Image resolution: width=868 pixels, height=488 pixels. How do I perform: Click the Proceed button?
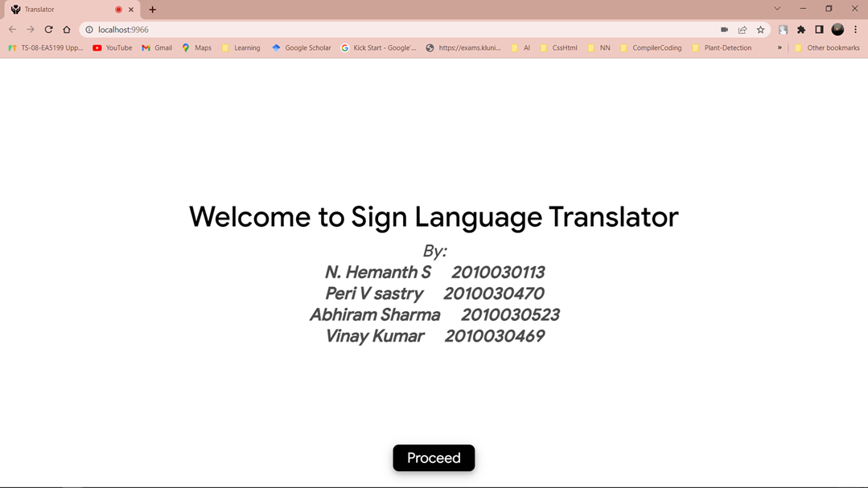click(x=434, y=457)
